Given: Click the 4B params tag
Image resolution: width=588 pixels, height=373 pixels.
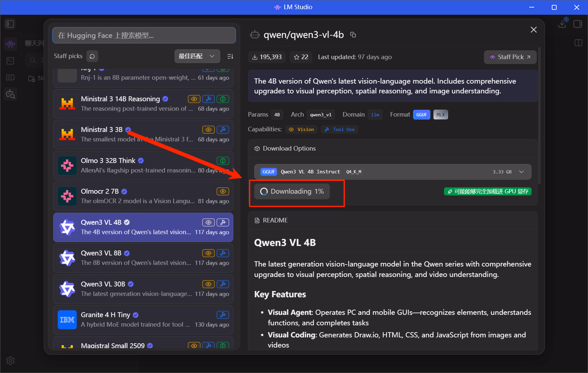Looking at the screenshot, I should tap(277, 115).
